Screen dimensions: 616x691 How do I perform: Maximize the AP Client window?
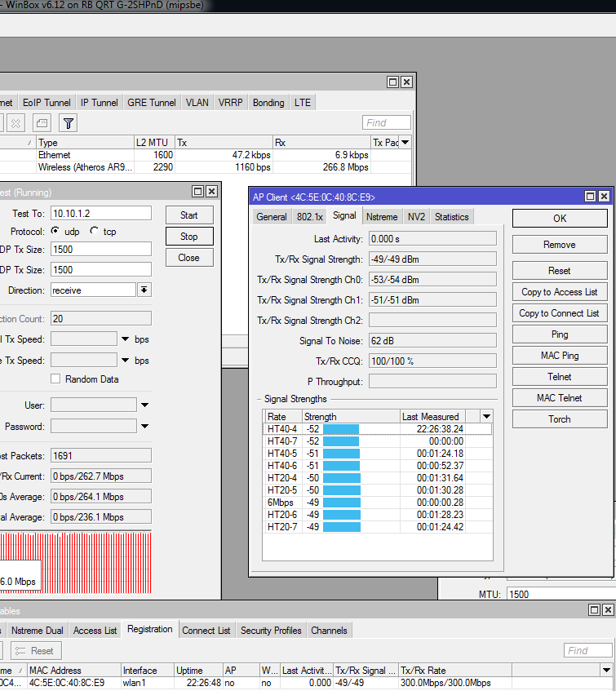[x=589, y=197]
